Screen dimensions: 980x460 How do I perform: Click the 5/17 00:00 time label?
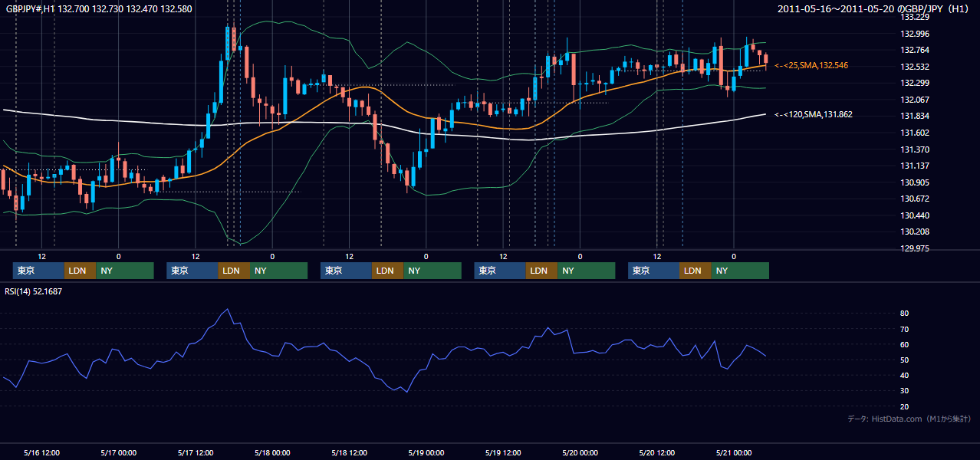[x=118, y=452]
